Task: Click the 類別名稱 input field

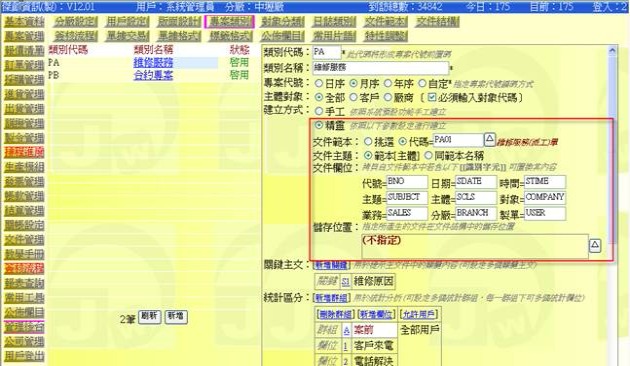Action: [x=380, y=68]
